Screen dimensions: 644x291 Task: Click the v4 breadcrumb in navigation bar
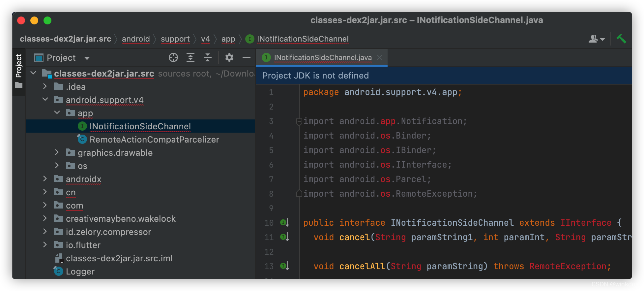tap(205, 39)
